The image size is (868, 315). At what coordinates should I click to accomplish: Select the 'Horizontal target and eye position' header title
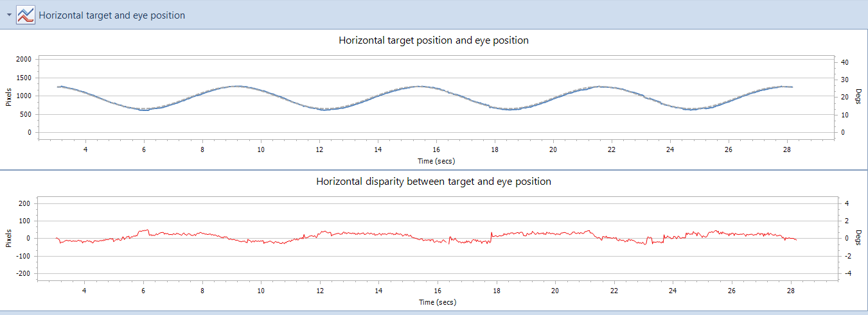tap(112, 15)
